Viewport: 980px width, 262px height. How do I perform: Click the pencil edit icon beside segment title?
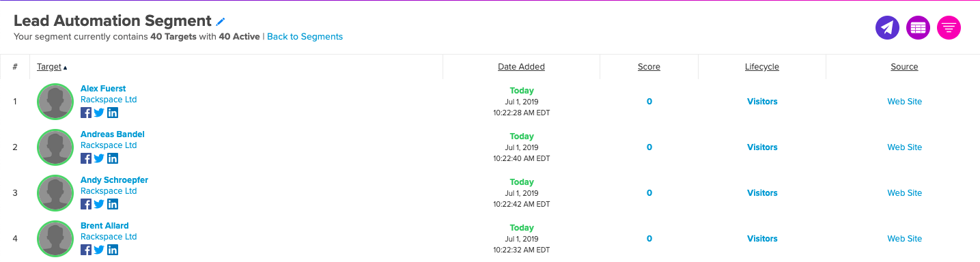pyautogui.click(x=220, y=22)
